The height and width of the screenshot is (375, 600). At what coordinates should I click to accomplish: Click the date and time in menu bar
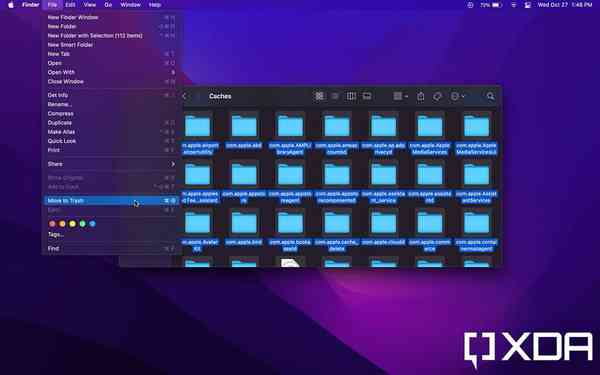565,5
